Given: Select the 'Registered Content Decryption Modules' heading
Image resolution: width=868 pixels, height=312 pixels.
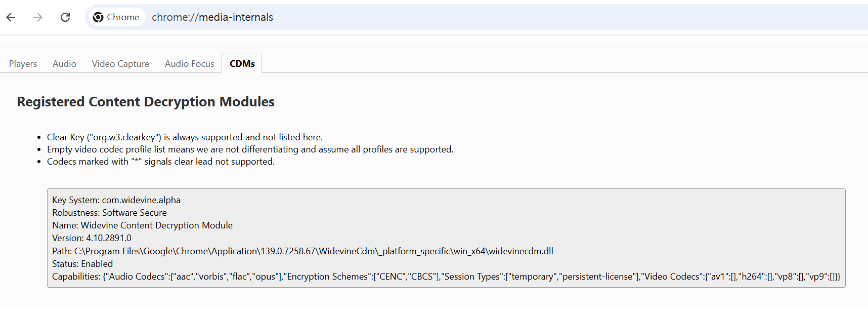Looking at the screenshot, I should point(146,102).
